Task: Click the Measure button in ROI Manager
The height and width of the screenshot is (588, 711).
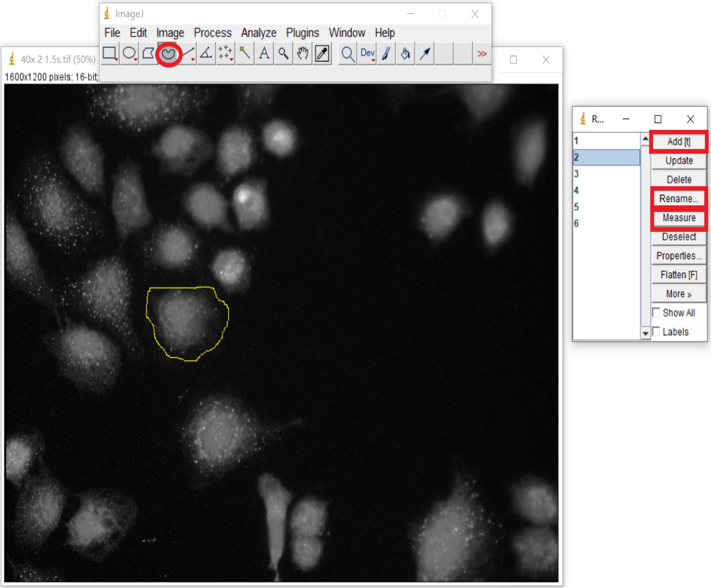Action: (x=679, y=218)
